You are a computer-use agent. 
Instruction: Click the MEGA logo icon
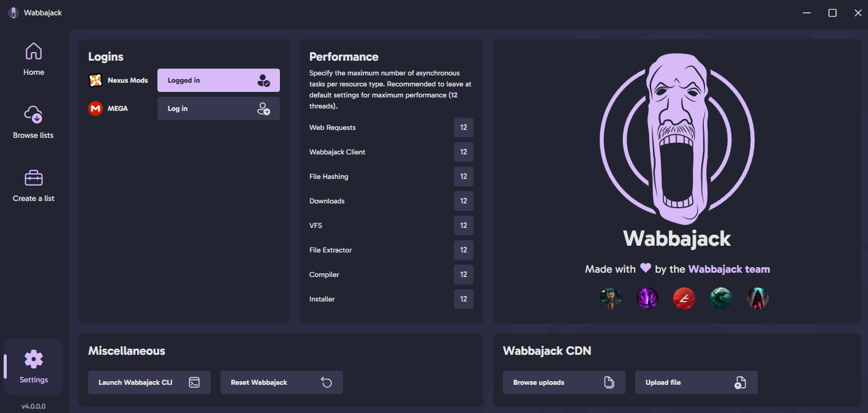[x=96, y=108]
